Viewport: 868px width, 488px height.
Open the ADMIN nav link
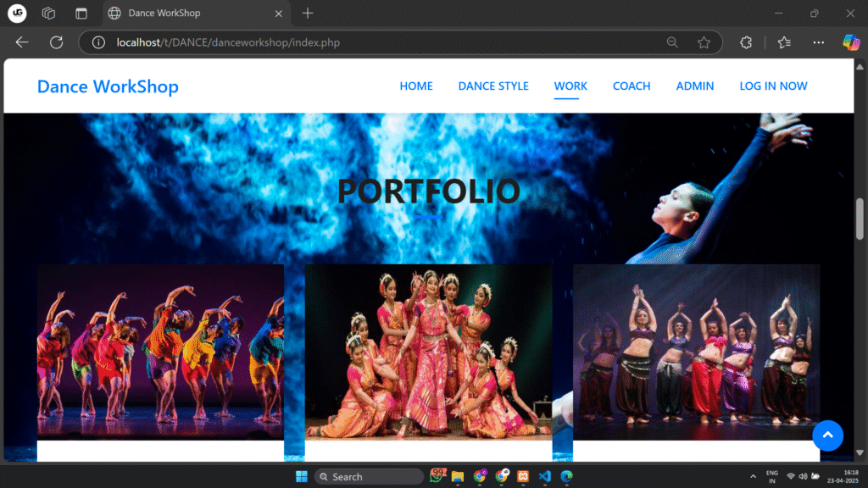(x=695, y=86)
